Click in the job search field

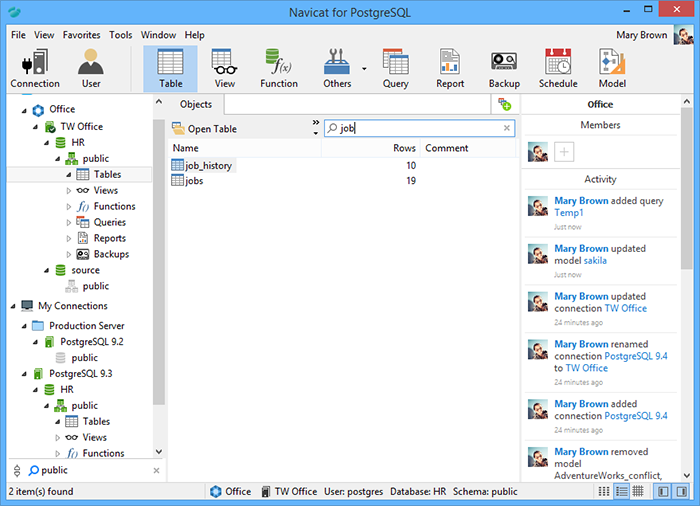pos(420,128)
